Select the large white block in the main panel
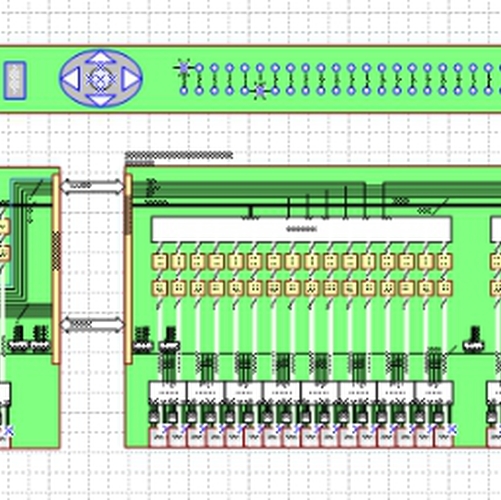Screen dimensions: 501x500 [x=301, y=229]
